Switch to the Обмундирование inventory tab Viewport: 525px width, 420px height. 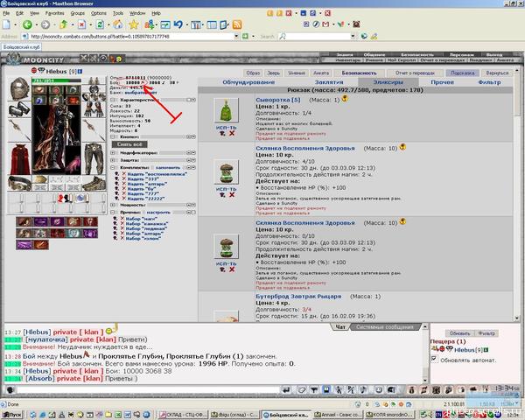tap(248, 82)
